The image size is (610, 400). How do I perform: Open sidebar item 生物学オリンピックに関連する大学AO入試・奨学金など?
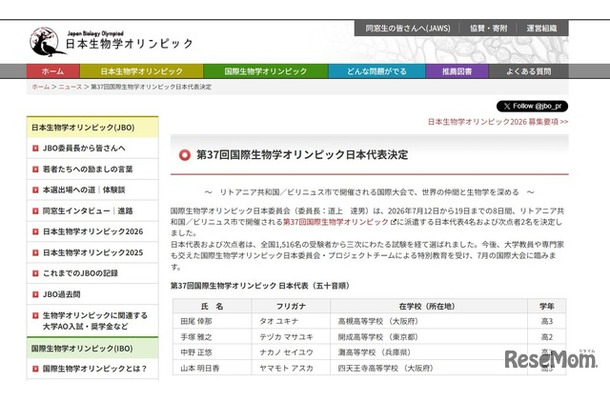(93, 321)
